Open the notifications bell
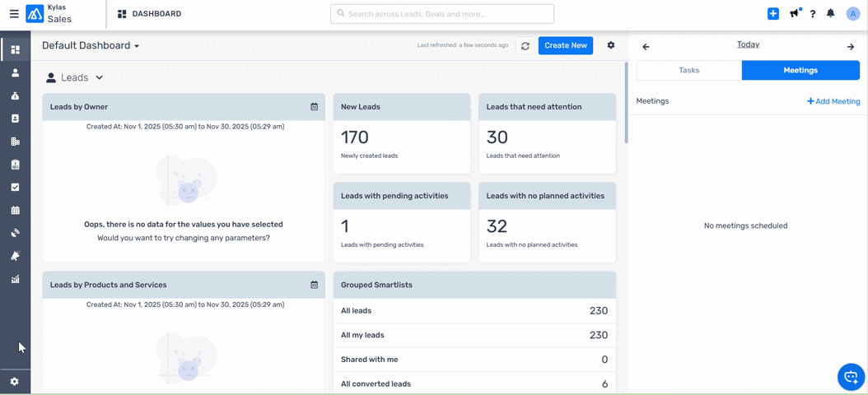This screenshot has width=868, height=395. pyautogui.click(x=830, y=14)
